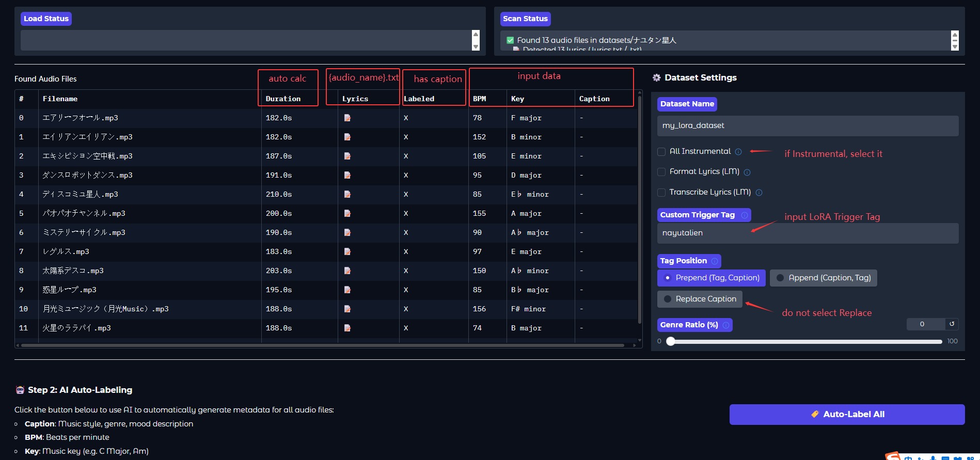Screen dimensions: 980x460
Task: Click Key cell B♭ major
Action: click(530, 290)
